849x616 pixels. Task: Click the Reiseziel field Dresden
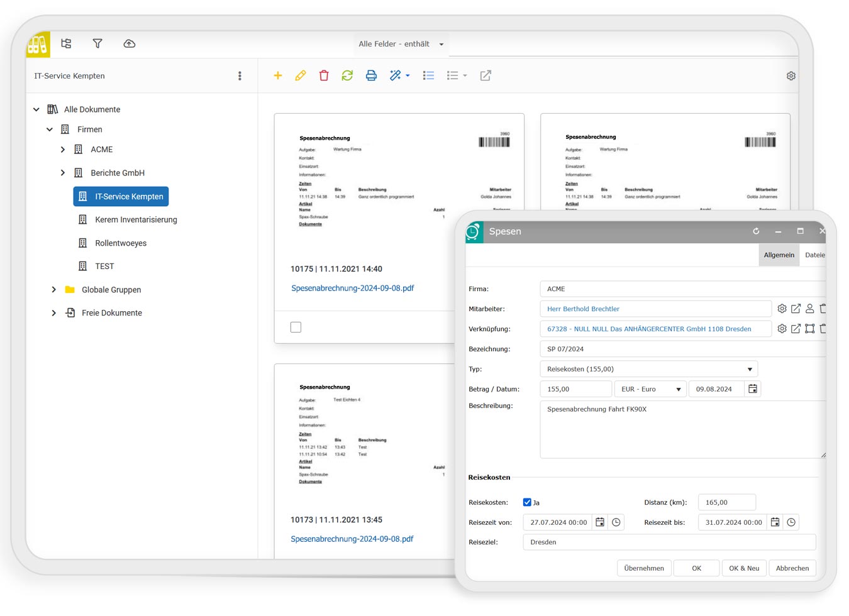click(x=669, y=542)
